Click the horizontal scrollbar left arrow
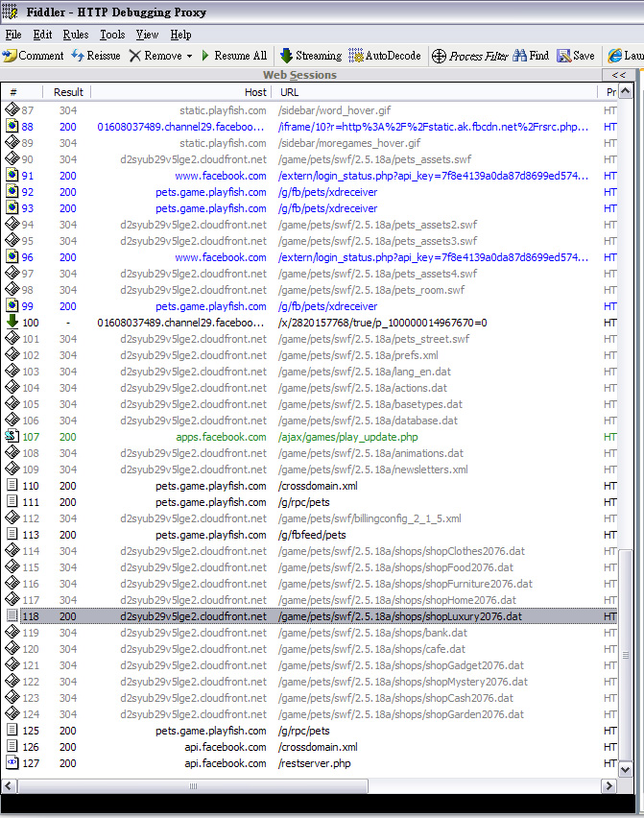644x818 pixels. click(10, 785)
